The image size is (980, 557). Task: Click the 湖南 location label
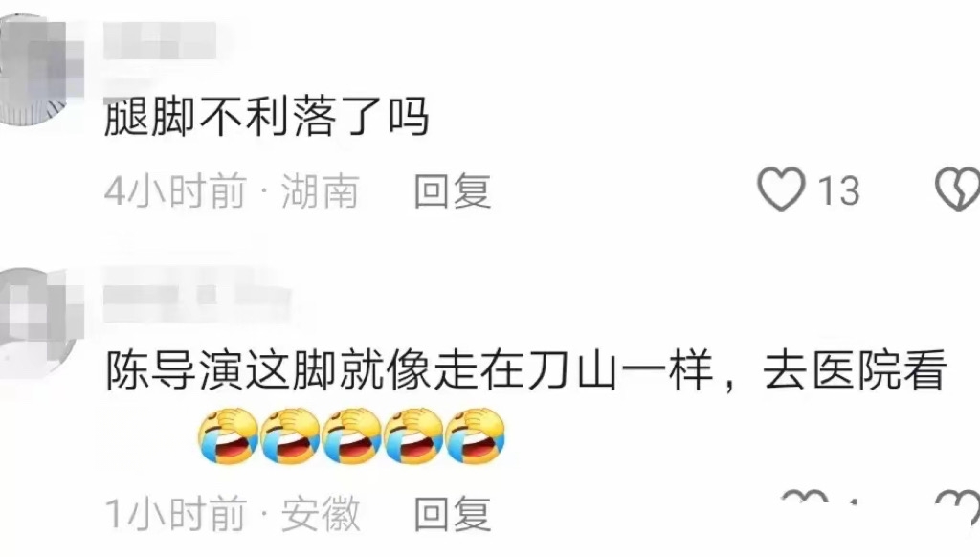320,190
